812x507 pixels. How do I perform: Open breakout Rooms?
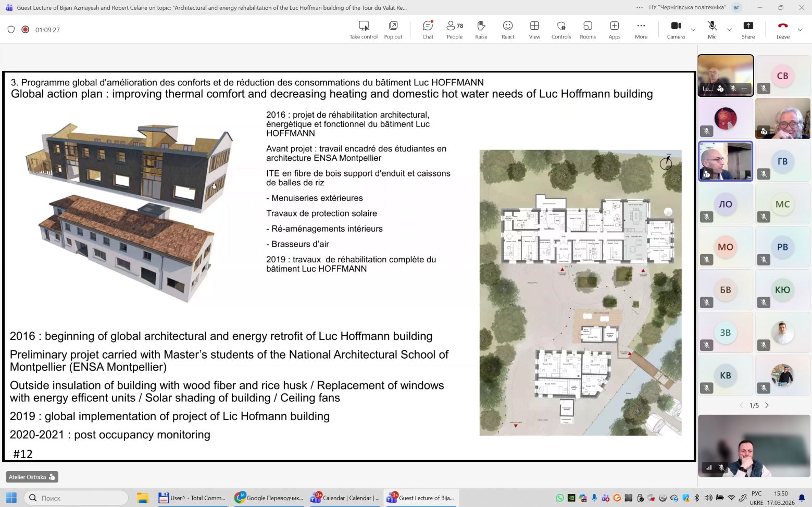(588, 30)
